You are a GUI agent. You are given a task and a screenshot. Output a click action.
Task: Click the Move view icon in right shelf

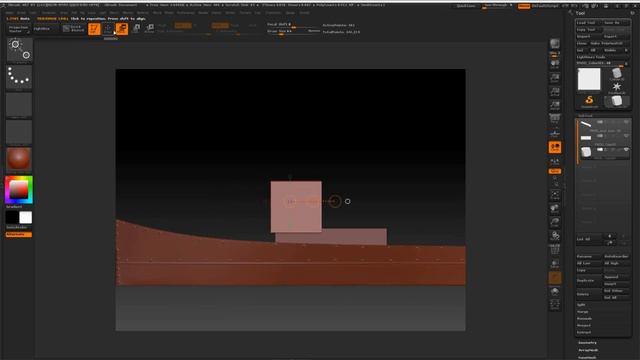point(555,209)
